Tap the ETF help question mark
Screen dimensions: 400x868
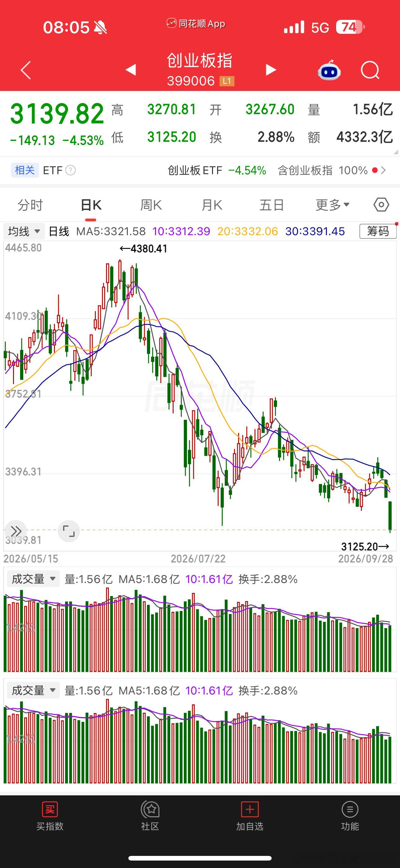click(70, 170)
